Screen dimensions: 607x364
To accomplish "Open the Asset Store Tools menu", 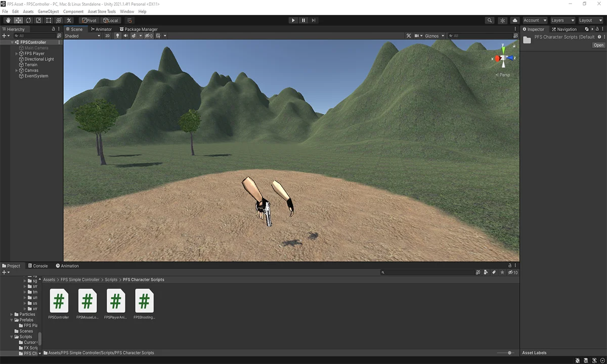I will coord(102,11).
